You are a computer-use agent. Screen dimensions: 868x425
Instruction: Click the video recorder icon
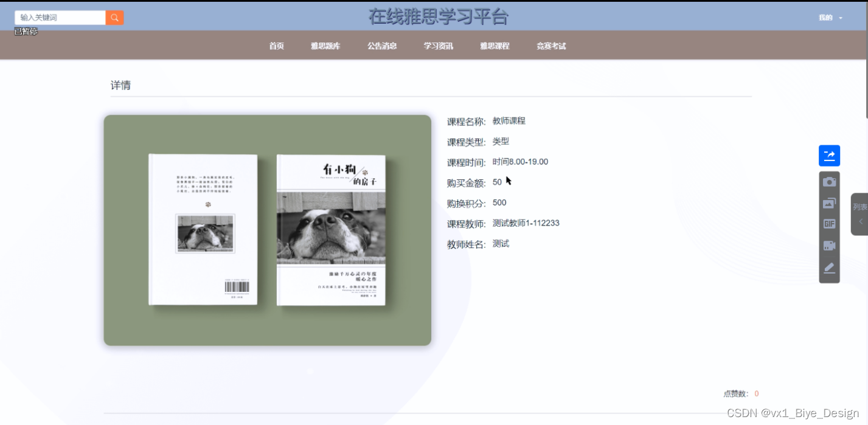[x=829, y=246]
